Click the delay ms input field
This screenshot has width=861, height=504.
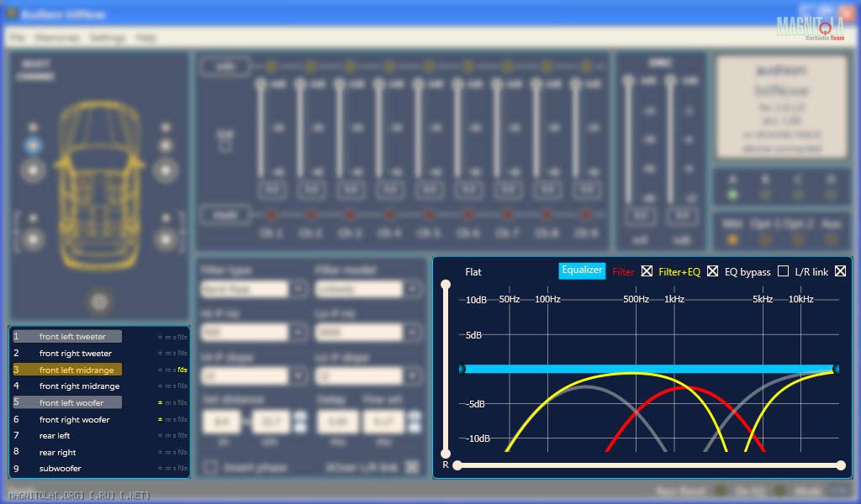[338, 421]
